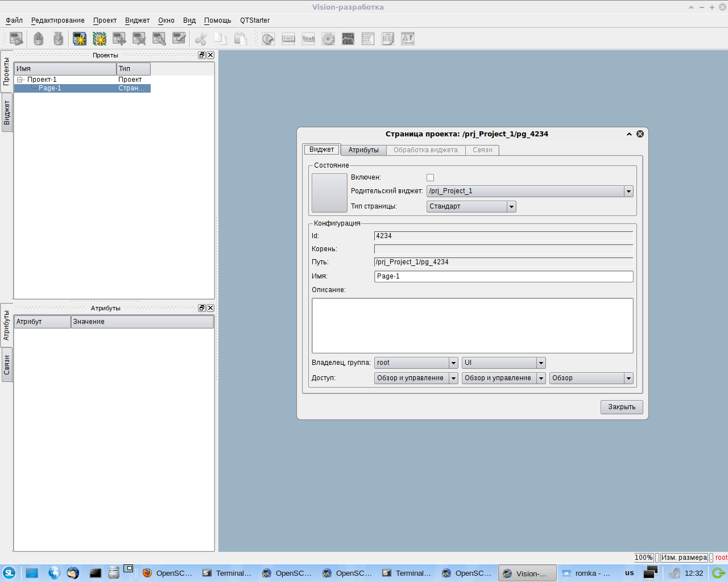728x582 pixels.
Task: Select the diagram trend widget icon
Action: click(x=348, y=39)
